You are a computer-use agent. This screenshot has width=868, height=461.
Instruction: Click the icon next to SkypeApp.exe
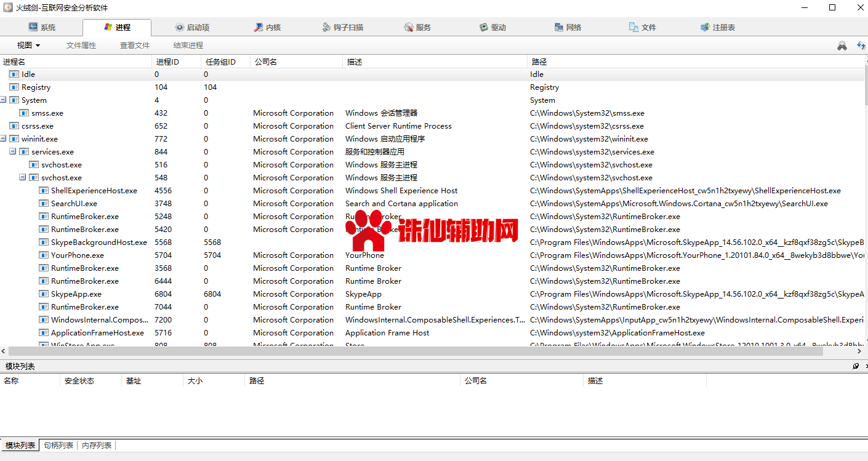pyautogui.click(x=44, y=294)
